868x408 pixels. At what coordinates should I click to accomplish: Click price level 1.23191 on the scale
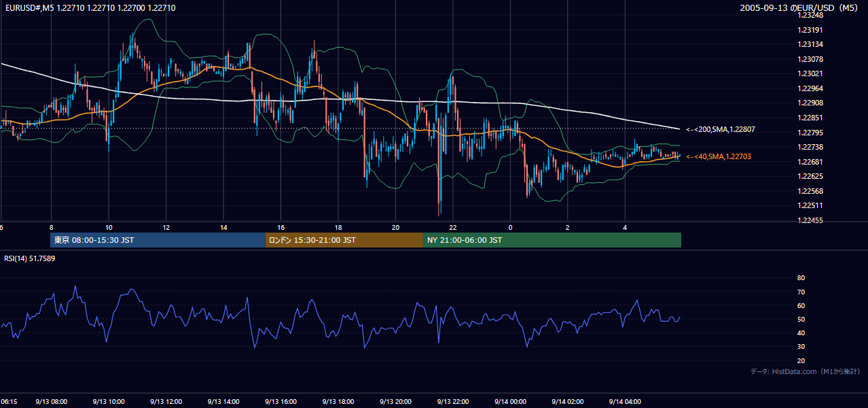[811, 30]
